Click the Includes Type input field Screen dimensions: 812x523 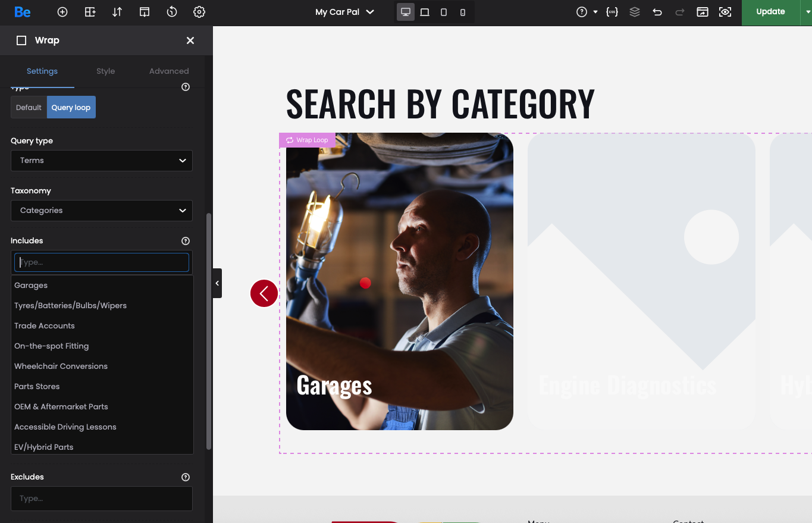[x=102, y=262]
